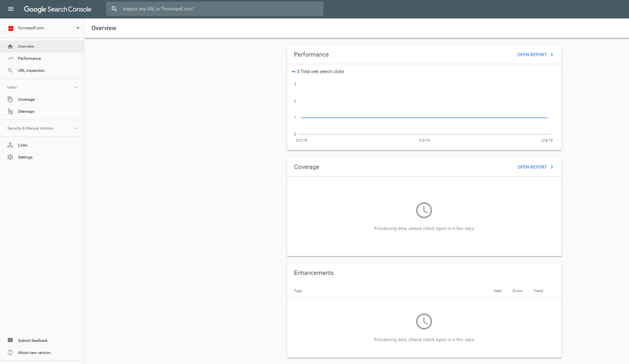Click the Sitemaps tree icon
This screenshot has height=364, width=629.
pos(10,112)
